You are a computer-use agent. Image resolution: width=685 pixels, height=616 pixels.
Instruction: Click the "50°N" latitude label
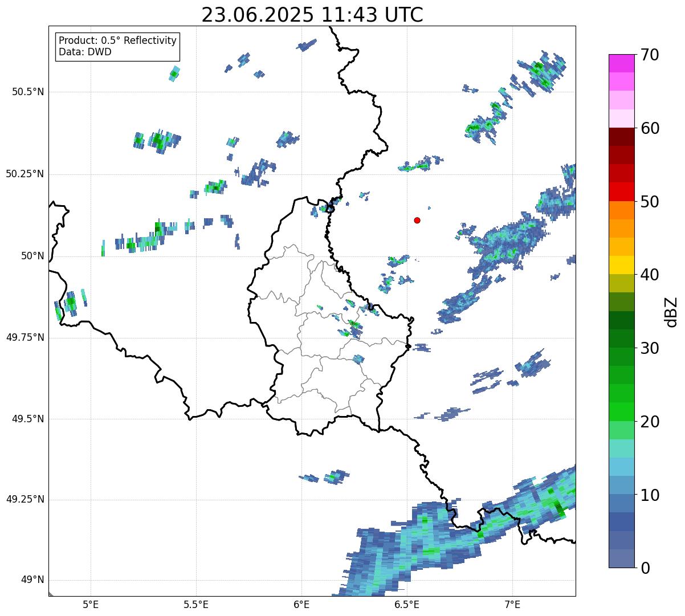(x=32, y=256)
